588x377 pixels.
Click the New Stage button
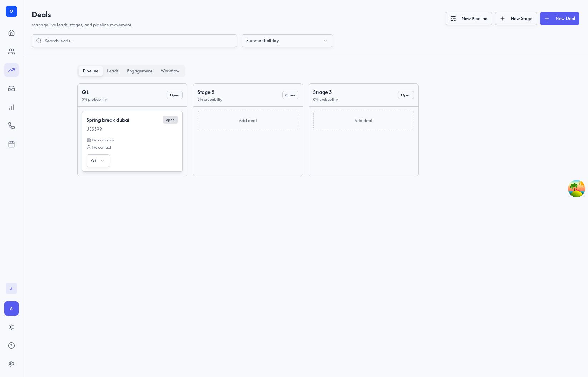tap(516, 19)
